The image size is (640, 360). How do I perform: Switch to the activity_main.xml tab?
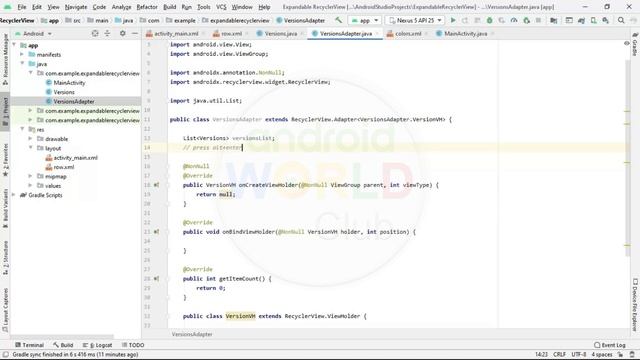coord(176,33)
